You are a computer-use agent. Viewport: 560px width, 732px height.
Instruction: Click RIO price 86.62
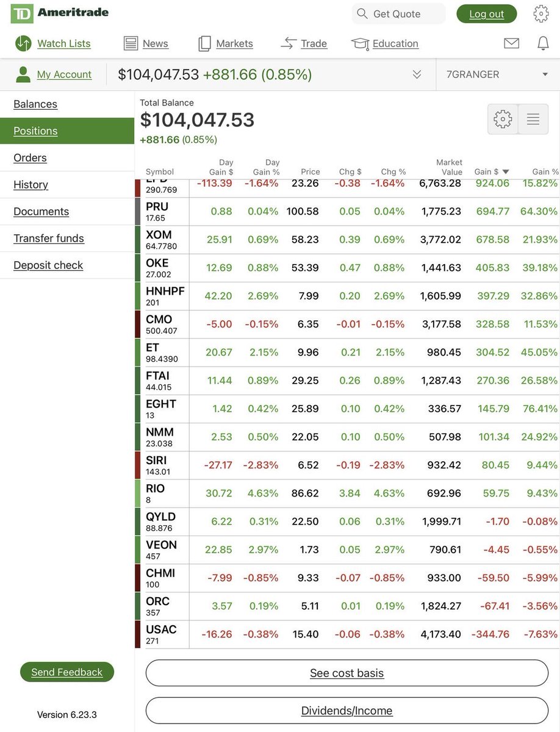click(x=305, y=493)
